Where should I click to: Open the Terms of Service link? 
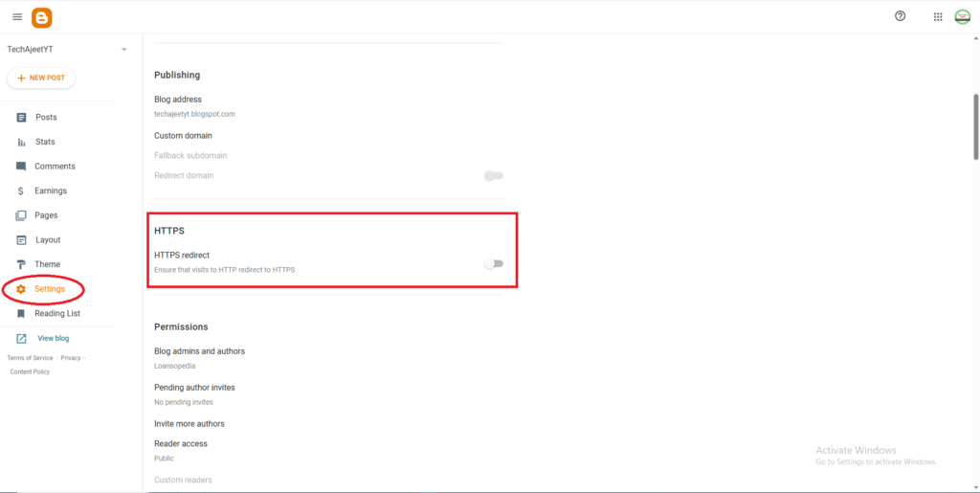[x=30, y=358]
